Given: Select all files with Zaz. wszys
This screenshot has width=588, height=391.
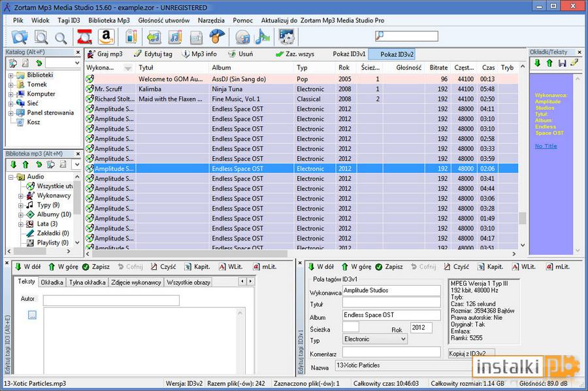Looking at the screenshot, I should [x=295, y=54].
